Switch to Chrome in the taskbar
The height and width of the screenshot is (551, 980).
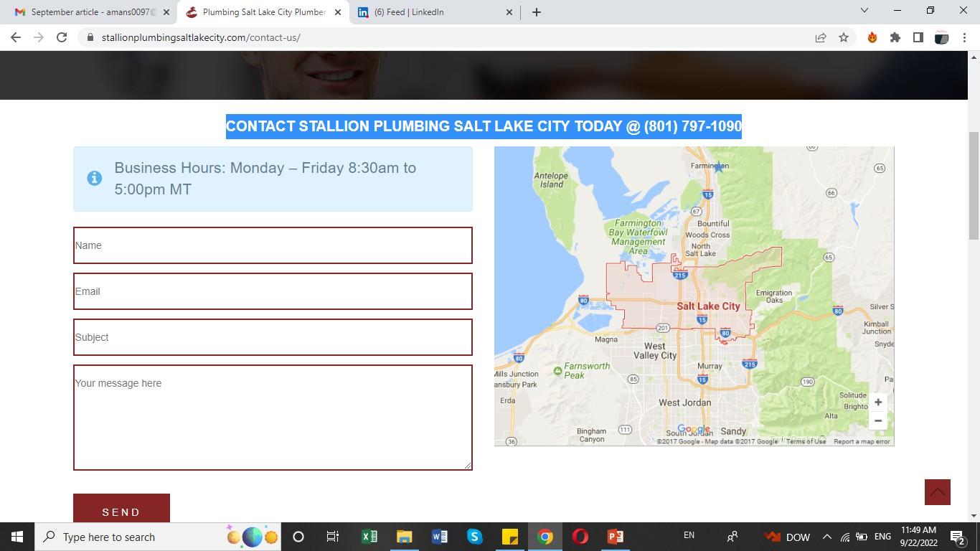pyautogui.click(x=545, y=537)
